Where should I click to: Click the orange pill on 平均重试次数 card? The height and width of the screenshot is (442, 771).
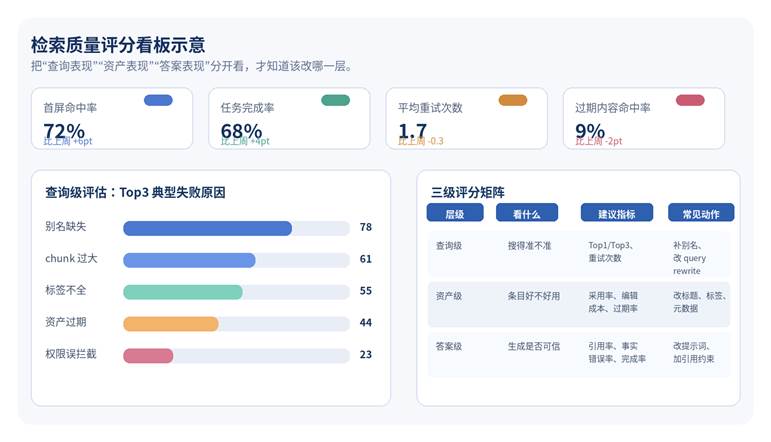tap(512, 100)
